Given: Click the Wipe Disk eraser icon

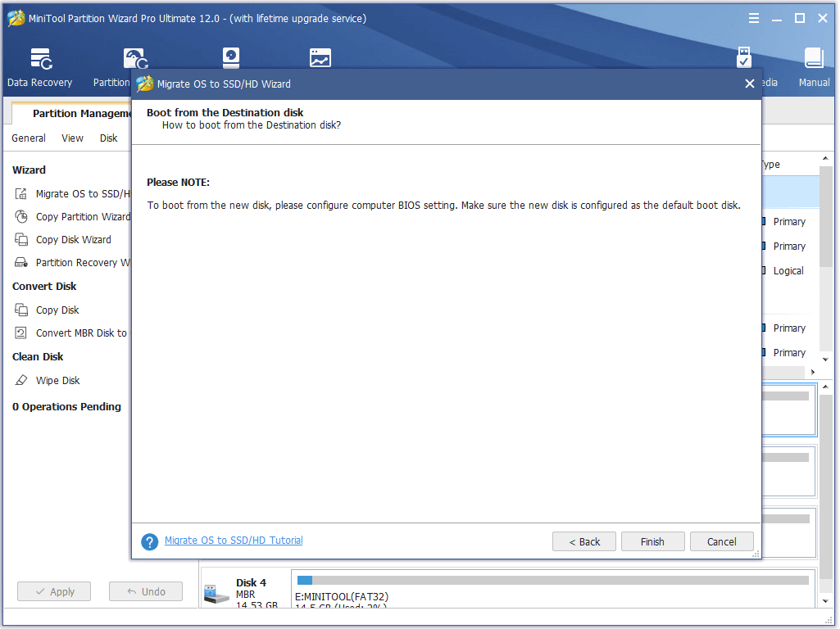Looking at the screenshot, I should 20,380.
